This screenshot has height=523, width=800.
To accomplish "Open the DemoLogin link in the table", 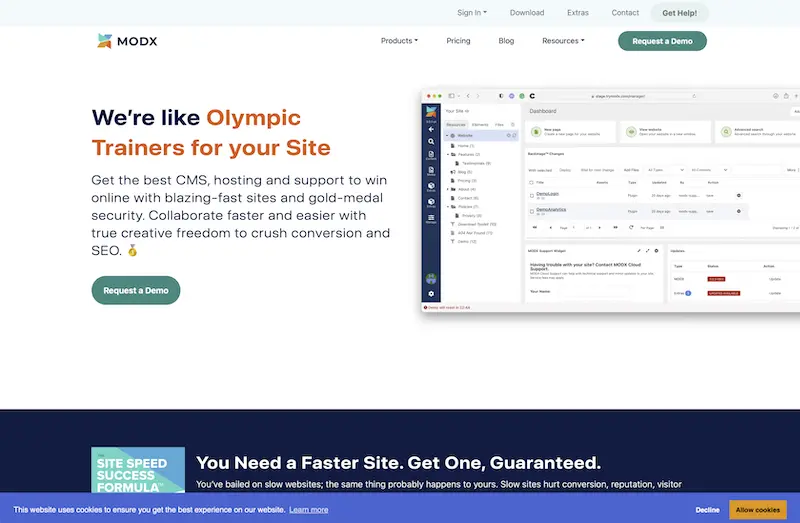I will pos(547,194).
